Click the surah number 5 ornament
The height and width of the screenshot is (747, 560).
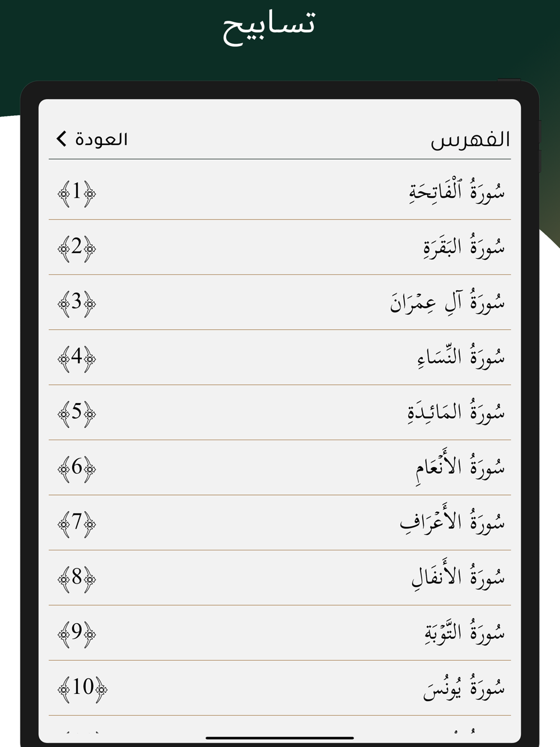pos(77,413)
